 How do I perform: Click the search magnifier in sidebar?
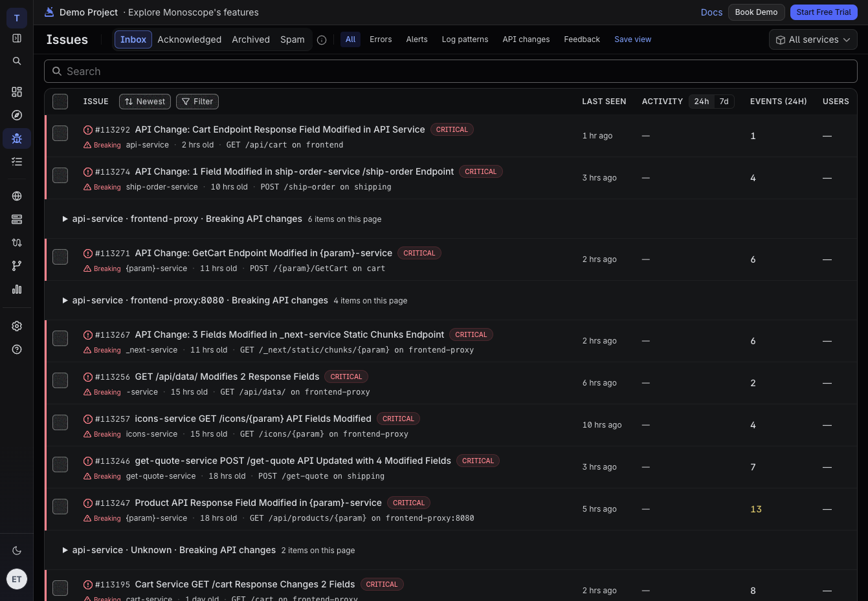[x=17, y=61]
